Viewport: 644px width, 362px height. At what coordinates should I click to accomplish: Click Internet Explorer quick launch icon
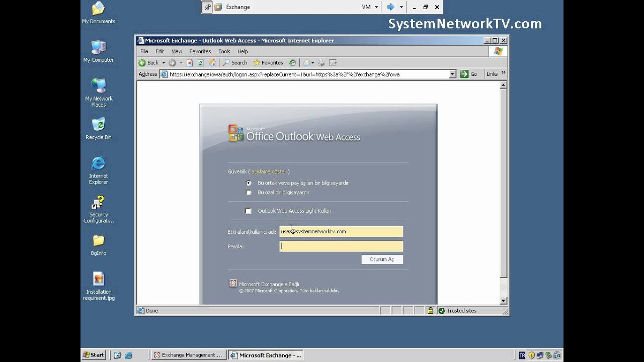point(128,355)
